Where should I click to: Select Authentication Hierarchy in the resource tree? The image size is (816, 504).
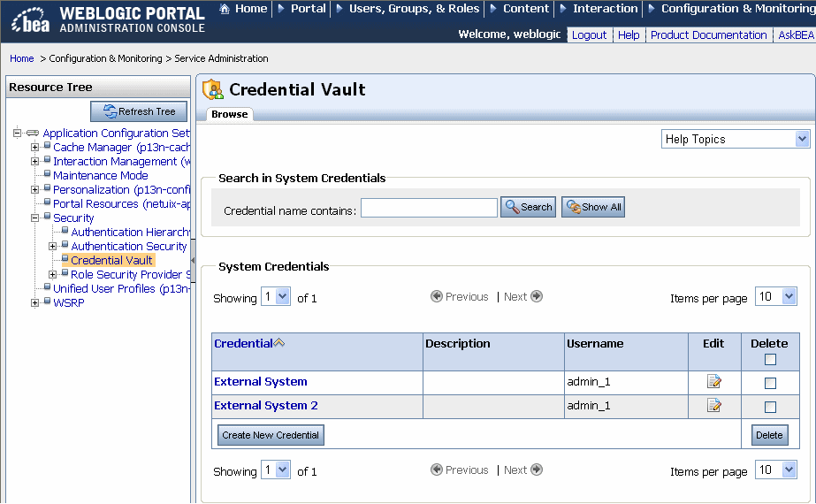pos(130,233)
